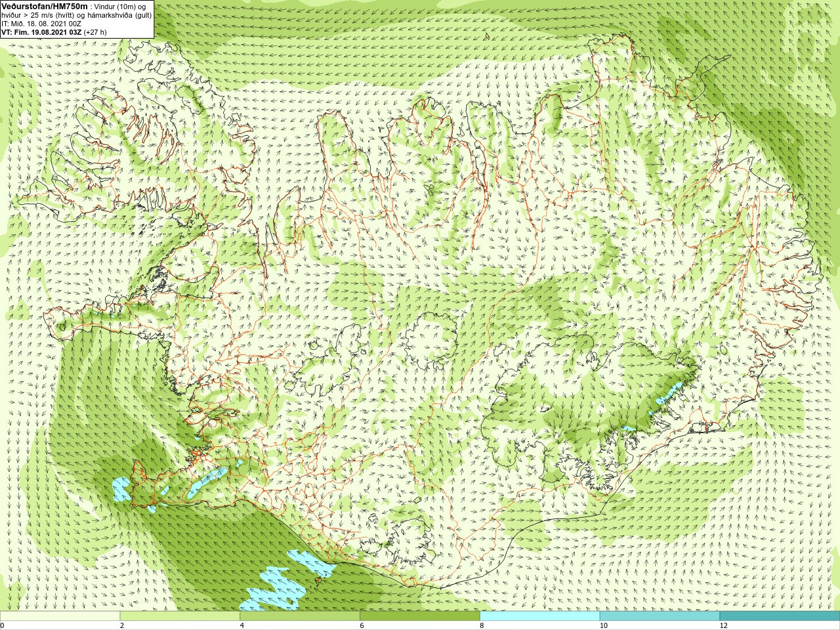Click the legend tick label '2'
This screenshot has width=840, height=630.
tap(122, 625)
